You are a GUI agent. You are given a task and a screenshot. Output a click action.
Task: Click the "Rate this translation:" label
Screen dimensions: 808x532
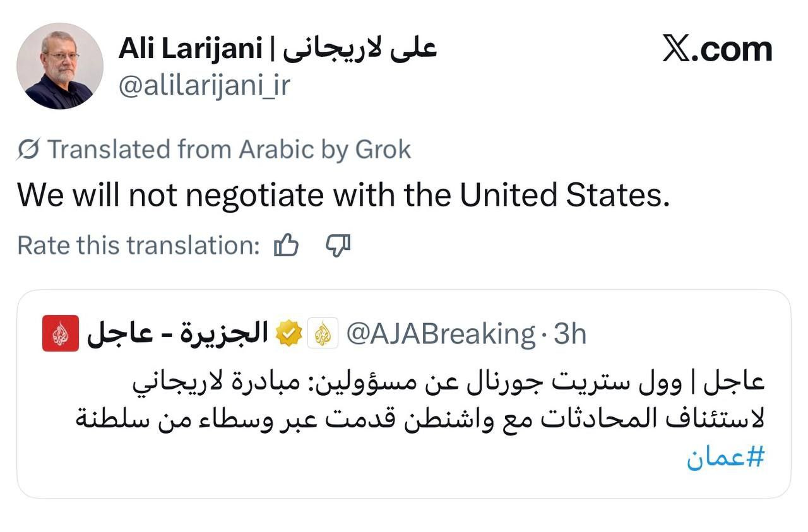click(x=138, y=245)
